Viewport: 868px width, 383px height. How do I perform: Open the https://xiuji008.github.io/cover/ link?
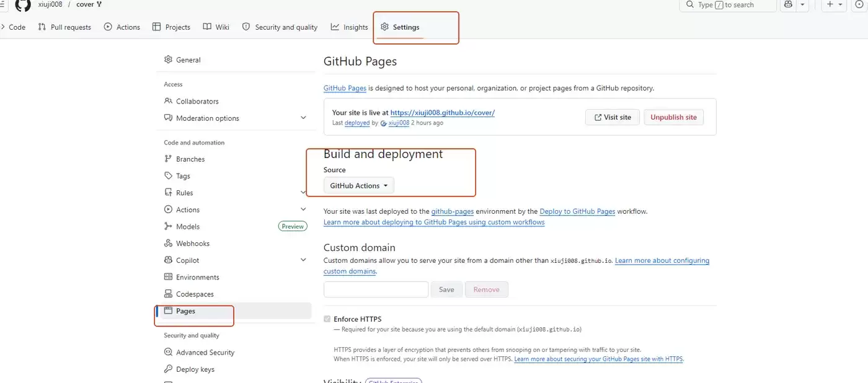pos(443,113)
